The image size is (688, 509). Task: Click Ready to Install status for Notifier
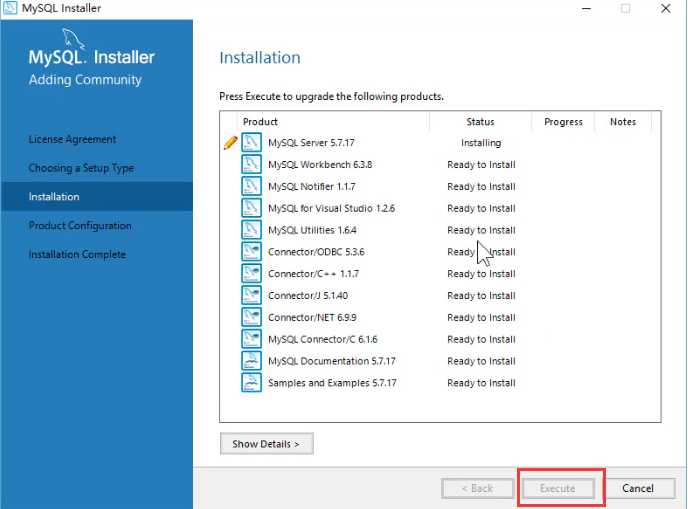(481, 186)
